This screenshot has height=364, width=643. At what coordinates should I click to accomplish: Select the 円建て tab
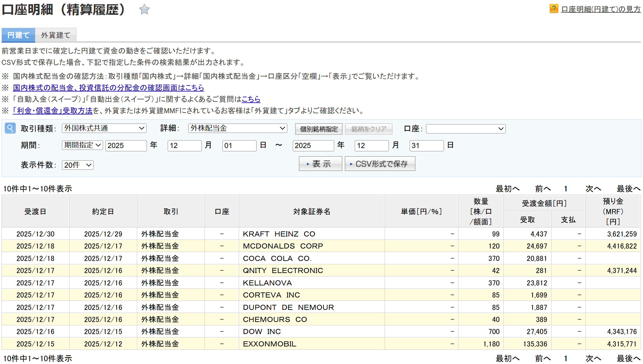(18, 35)
